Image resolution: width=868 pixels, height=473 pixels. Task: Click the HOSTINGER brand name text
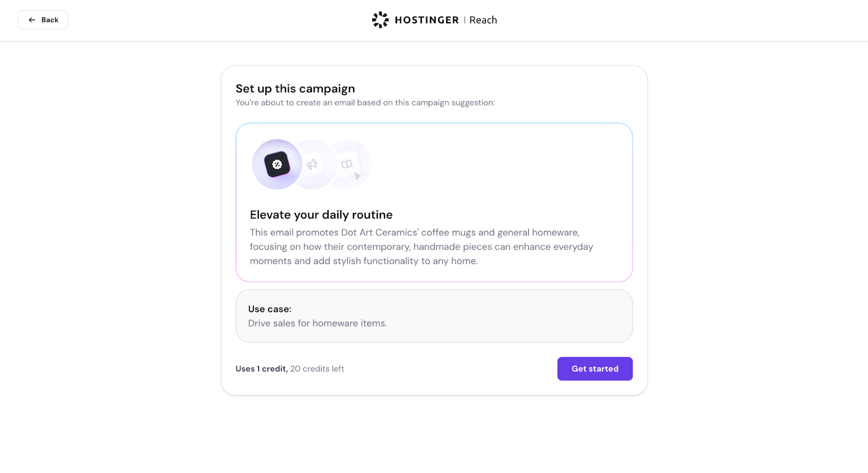(x=426, y=20)
